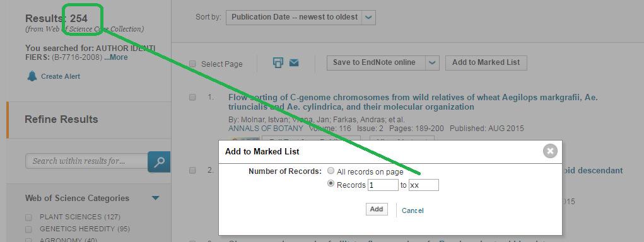Screen dimensions: 644x242
Task: Check the PLANT SCIENCES category box
Action: [x=29, y=217]
